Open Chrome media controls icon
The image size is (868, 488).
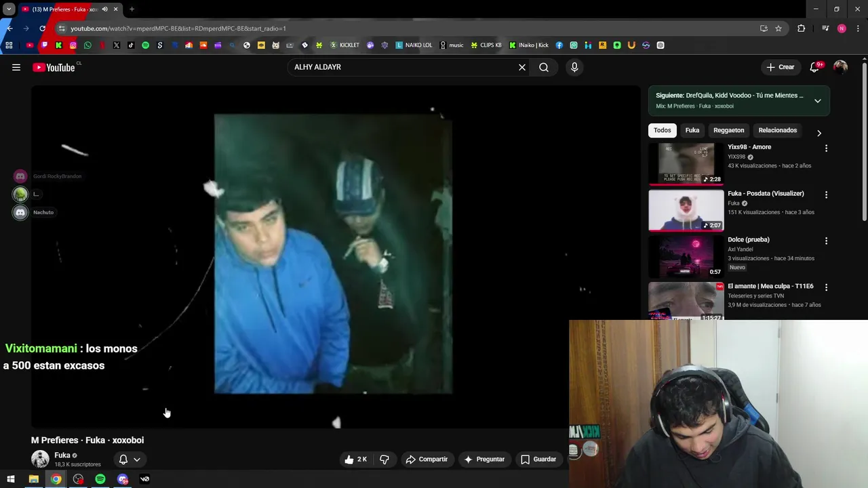[825, 28]
